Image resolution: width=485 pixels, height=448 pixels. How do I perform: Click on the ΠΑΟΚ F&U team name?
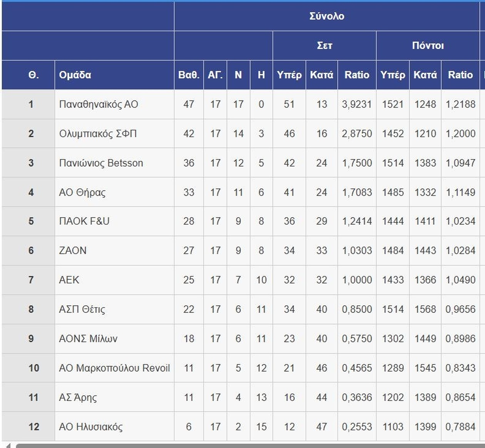coord(84,221)
